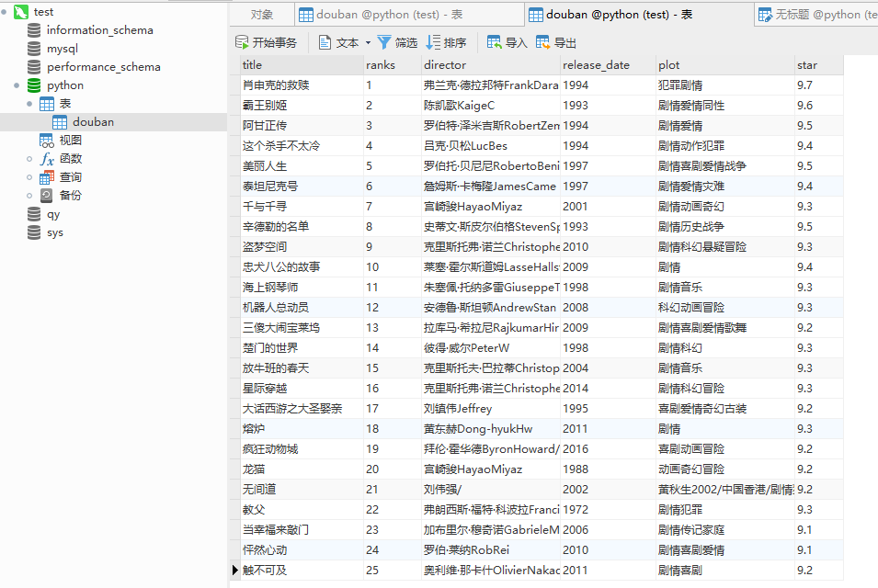Click the 导出 export icon
878x588 pixels.
click(x=543, y=42)
